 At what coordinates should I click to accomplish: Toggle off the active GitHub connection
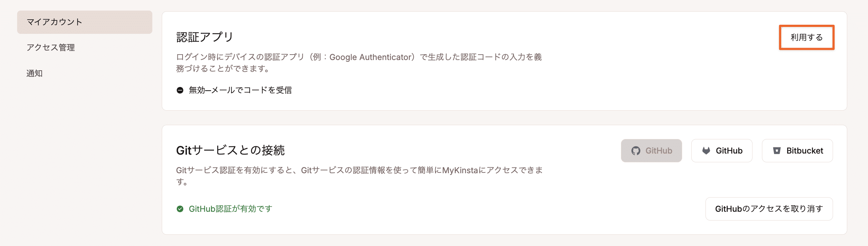pyautogui.click(x=769, y=209)
